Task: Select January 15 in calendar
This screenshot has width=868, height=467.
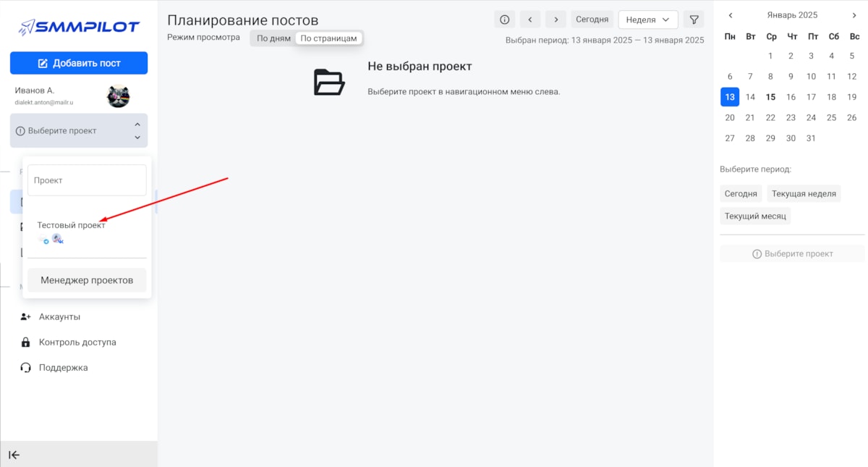Action: (x=770, y=97)
